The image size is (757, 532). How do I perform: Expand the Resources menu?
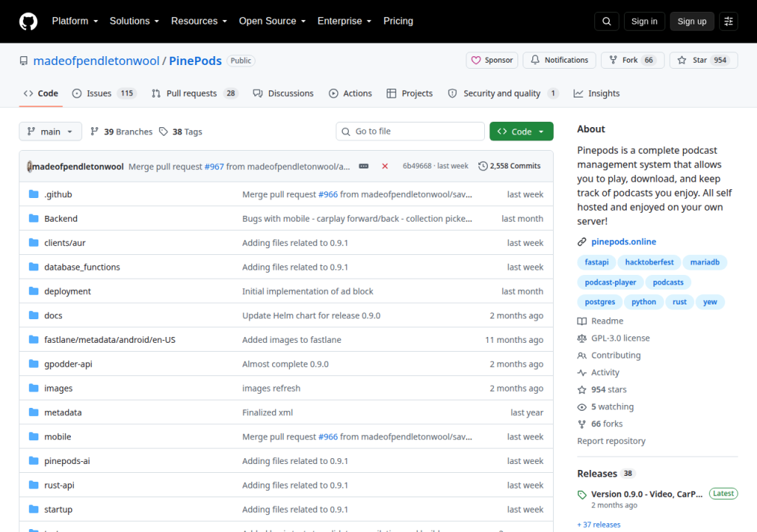click(199, 21)
